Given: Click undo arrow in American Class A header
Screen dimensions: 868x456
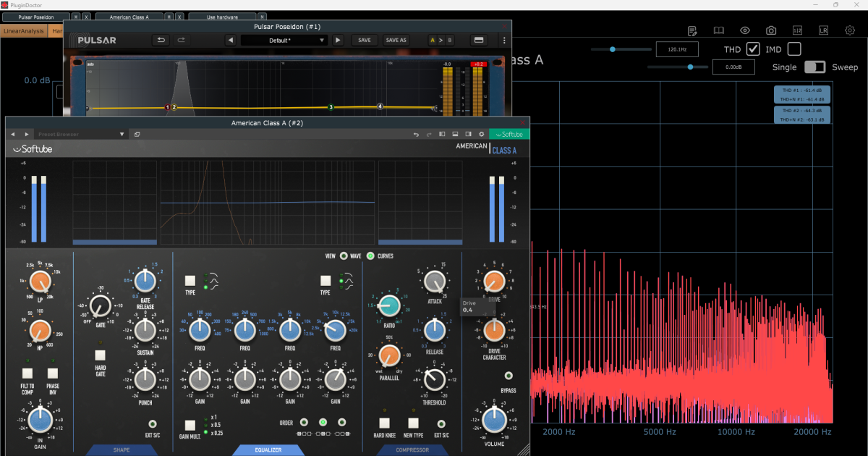Looking at the screenshot, I should (x=416, y=134).
